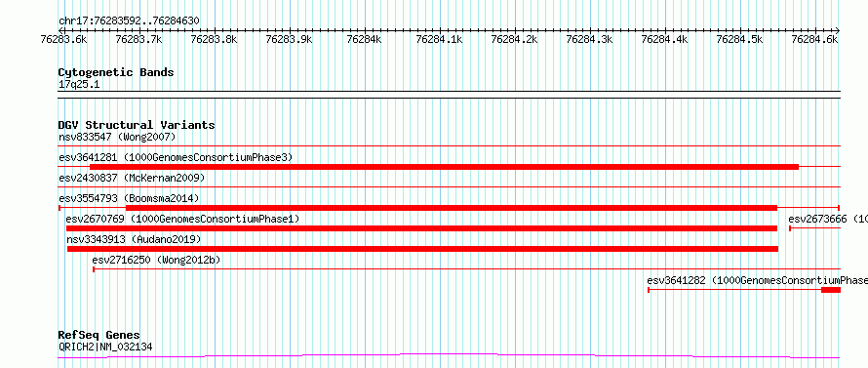
Task: Click the ruler's left arrow end
Action: (x=60, y=30)
